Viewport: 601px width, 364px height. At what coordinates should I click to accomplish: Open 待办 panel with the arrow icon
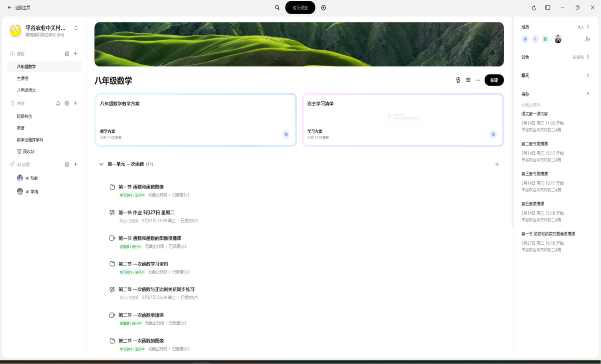[588, 94]
